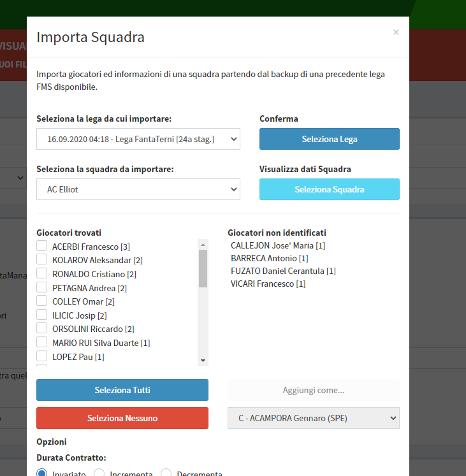Screen dimensions: 466x476
Task: Expand the AC Elliot team dropdown
Action: click(x=138, y=189)
